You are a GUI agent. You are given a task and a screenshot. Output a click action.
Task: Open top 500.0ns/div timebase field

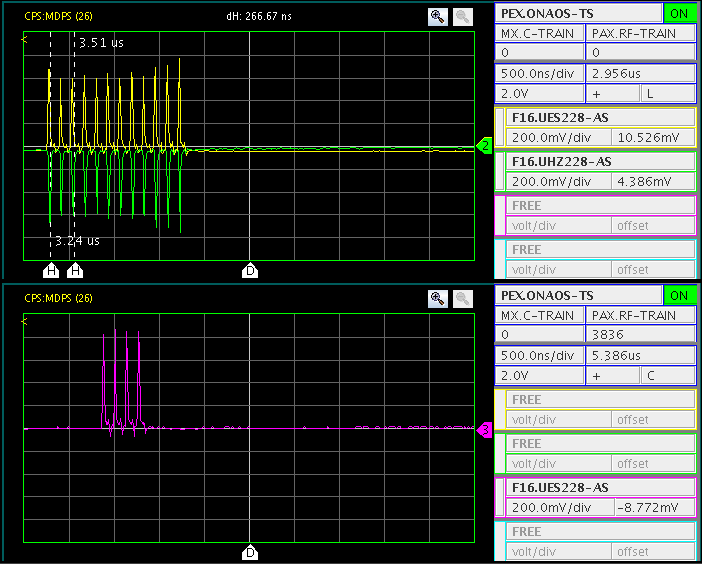(x=540, y=73)
